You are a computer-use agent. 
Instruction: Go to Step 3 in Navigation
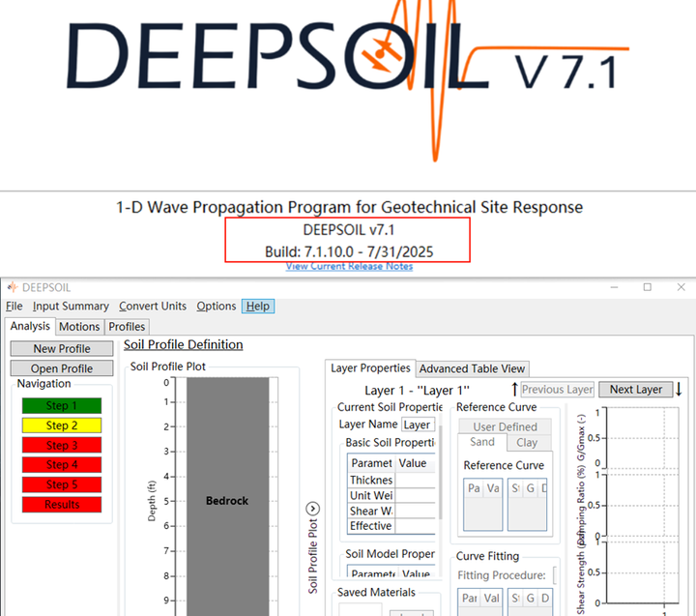click(62, 445)
